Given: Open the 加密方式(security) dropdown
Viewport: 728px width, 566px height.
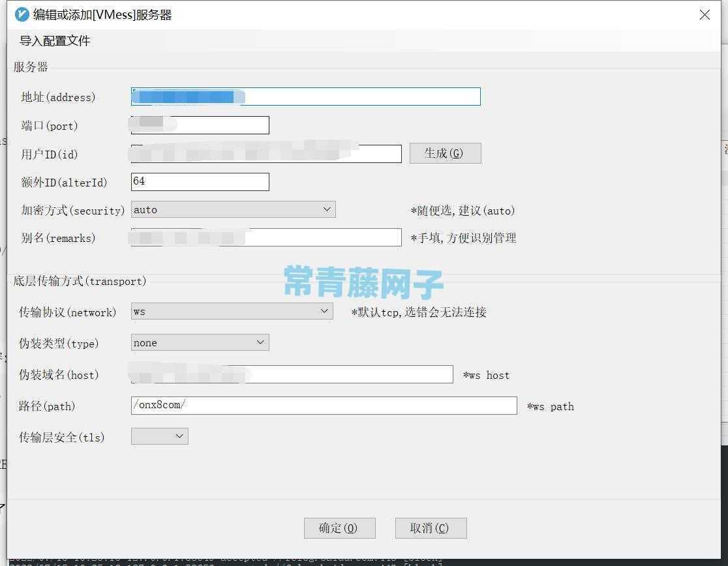Looking at the screenshot, I should (233, 209).
